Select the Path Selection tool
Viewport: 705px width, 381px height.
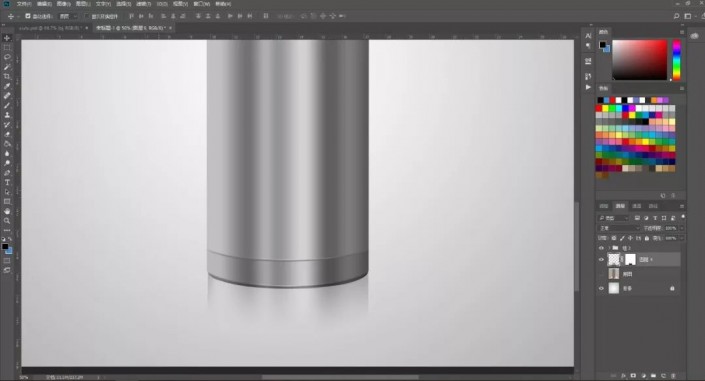[7, 192]
